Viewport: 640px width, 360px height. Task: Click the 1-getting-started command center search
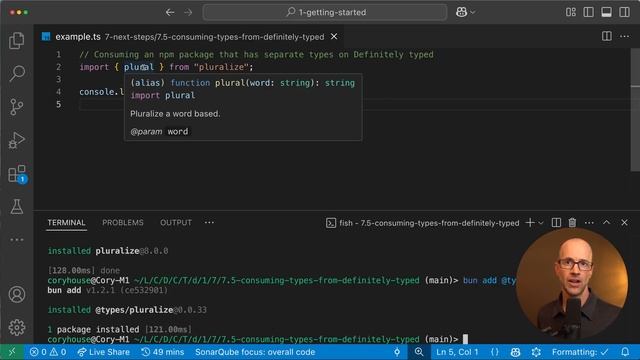325,12
